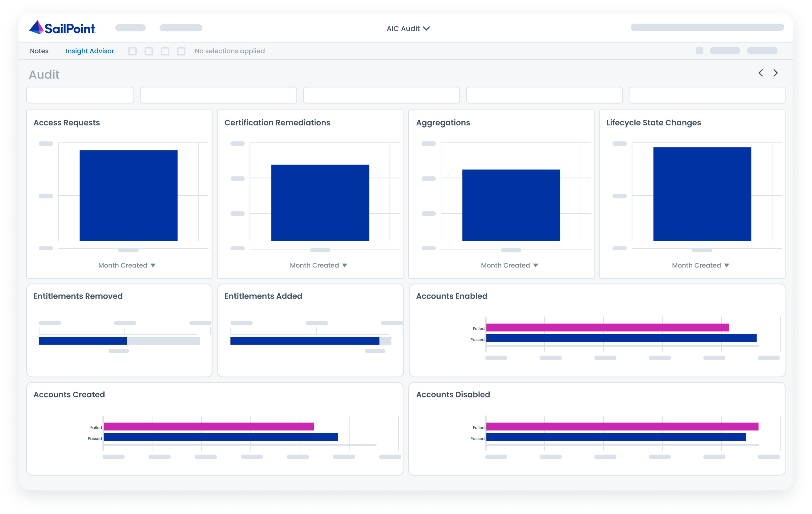
Task: Click the first empty filter box
Action: tap(80, 95)
